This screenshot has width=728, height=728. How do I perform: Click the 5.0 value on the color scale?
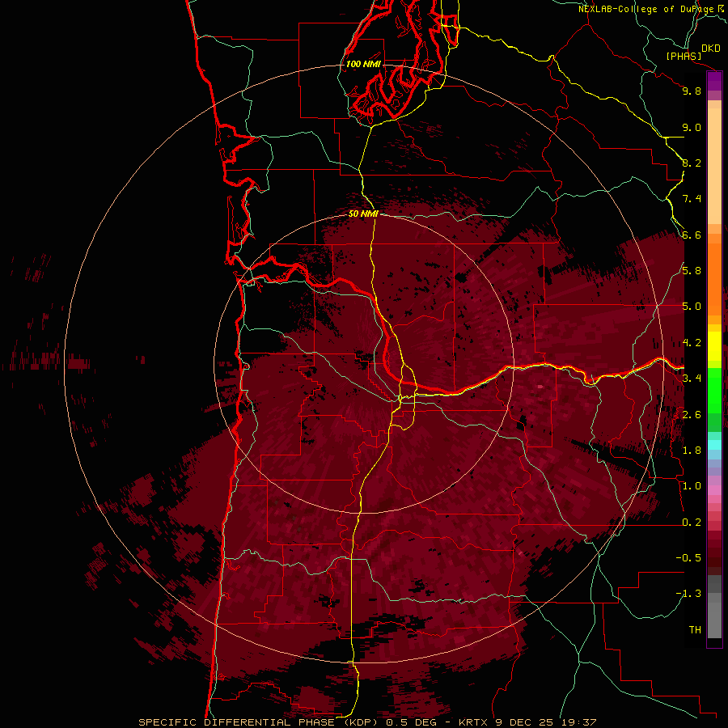[x=692, y=307]
